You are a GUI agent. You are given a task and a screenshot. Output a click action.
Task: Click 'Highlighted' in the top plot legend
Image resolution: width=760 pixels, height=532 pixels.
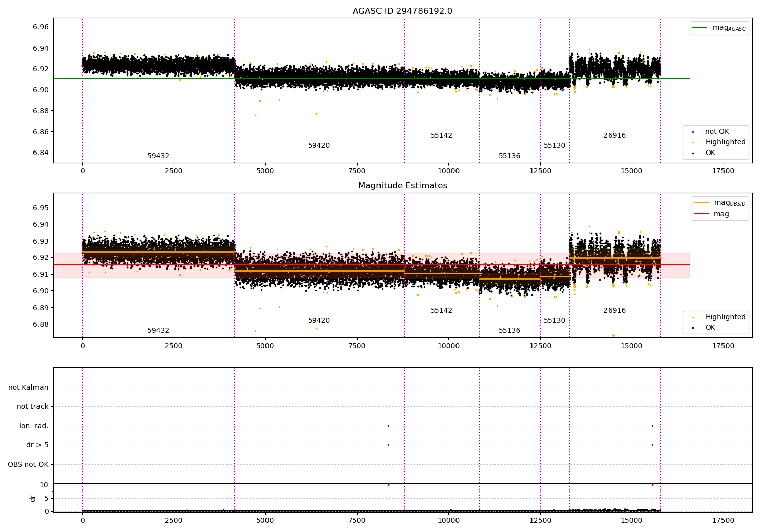(x=720, y=142)
